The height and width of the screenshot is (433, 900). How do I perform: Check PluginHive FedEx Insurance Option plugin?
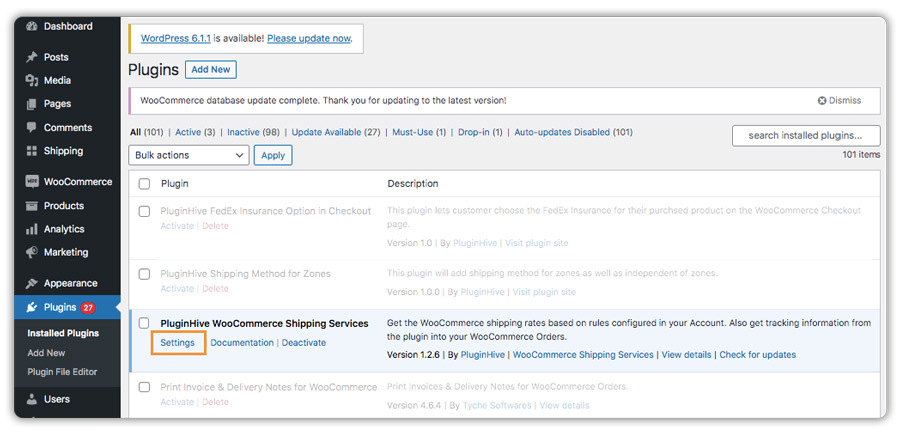pos(145,211)
